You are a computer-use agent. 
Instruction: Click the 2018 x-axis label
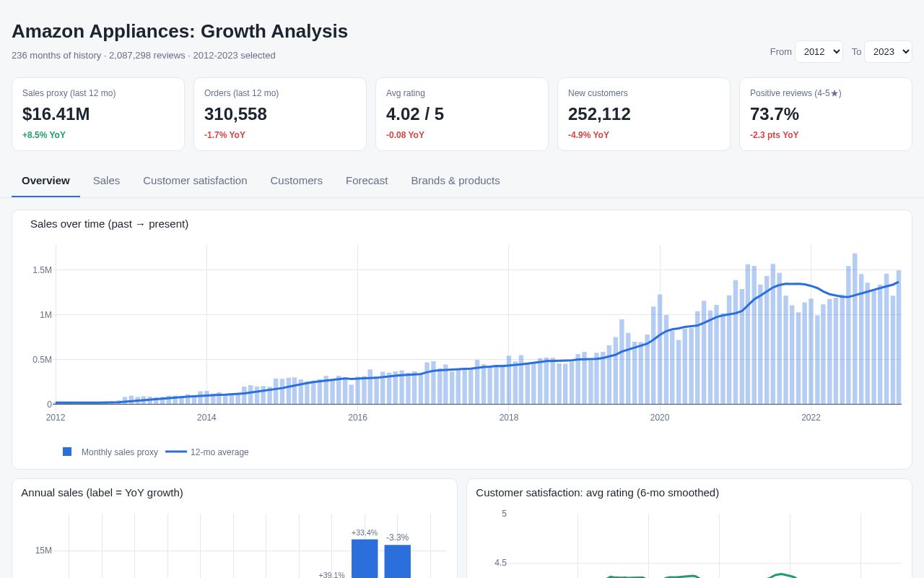pos(509,418)
